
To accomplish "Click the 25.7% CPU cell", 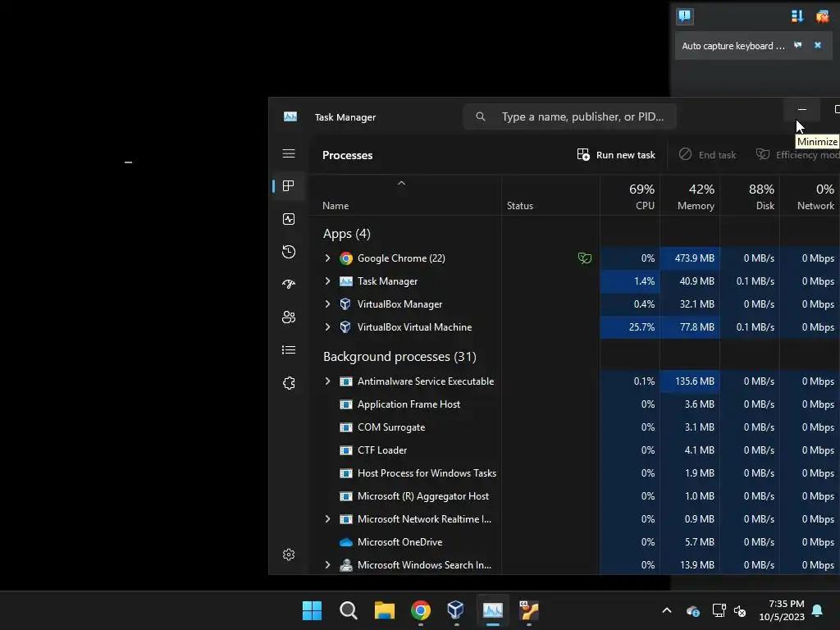I will tap(630, 326).
